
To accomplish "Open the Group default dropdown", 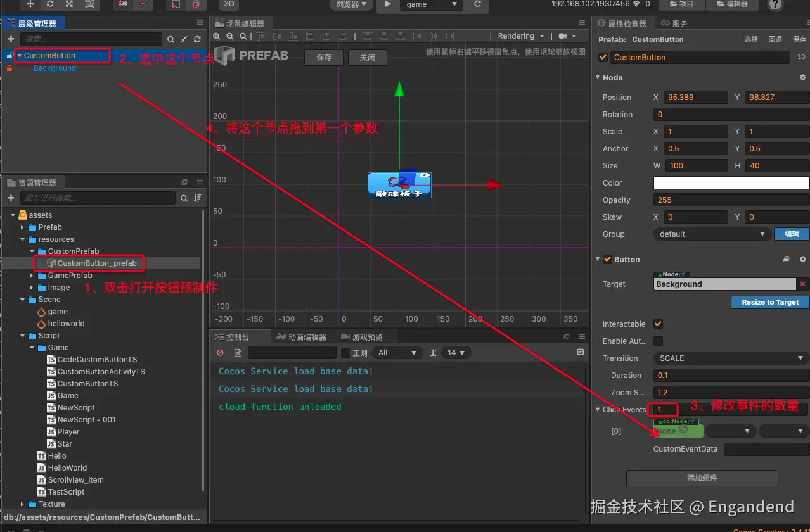I will click(712, 234).
